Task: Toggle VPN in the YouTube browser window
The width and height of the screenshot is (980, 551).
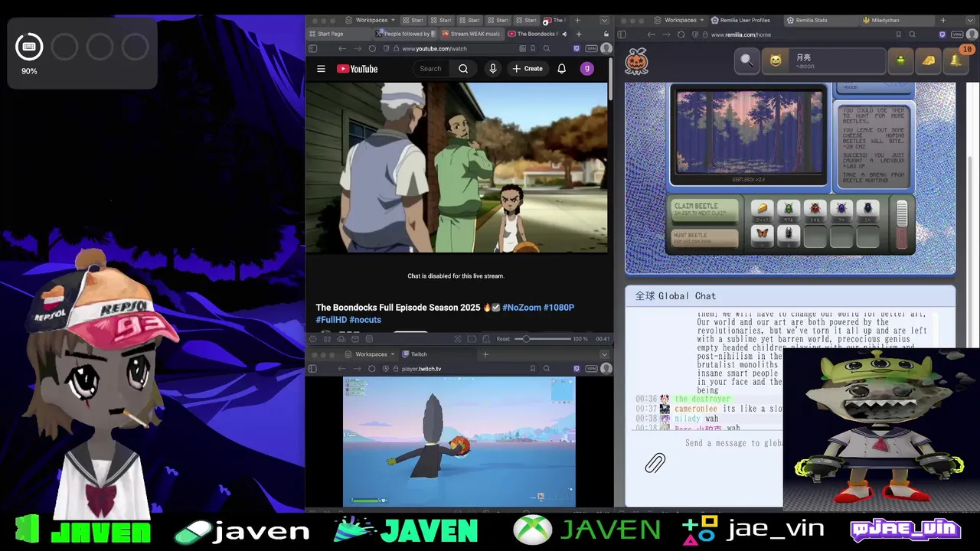Action: 591,48
